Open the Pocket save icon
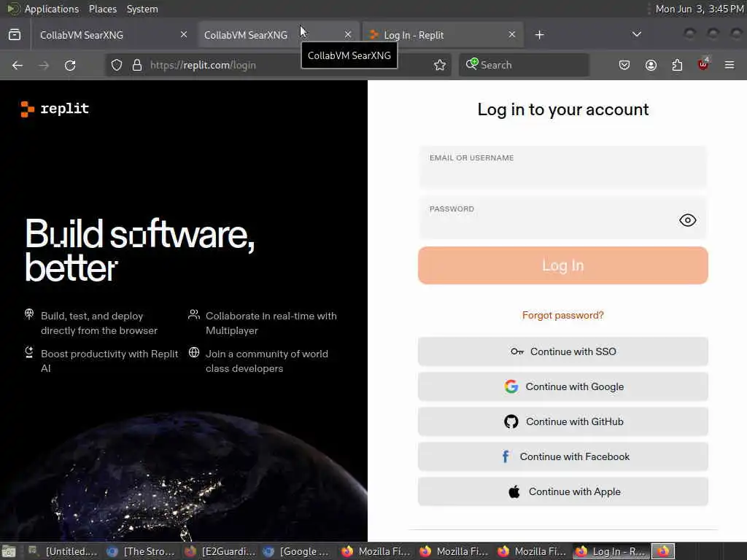This screenshot has height=560, width=747. 624,65
